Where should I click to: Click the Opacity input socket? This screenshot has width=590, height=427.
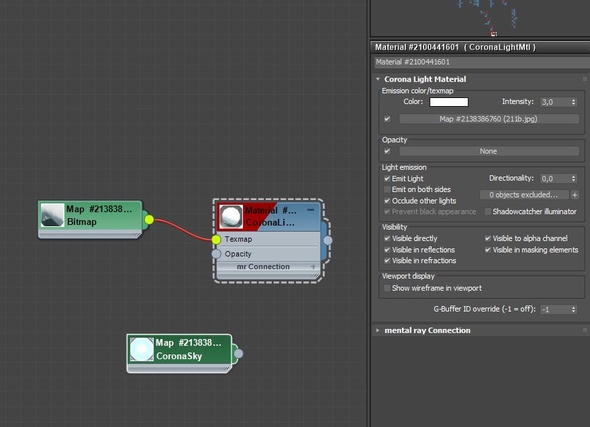216,254
